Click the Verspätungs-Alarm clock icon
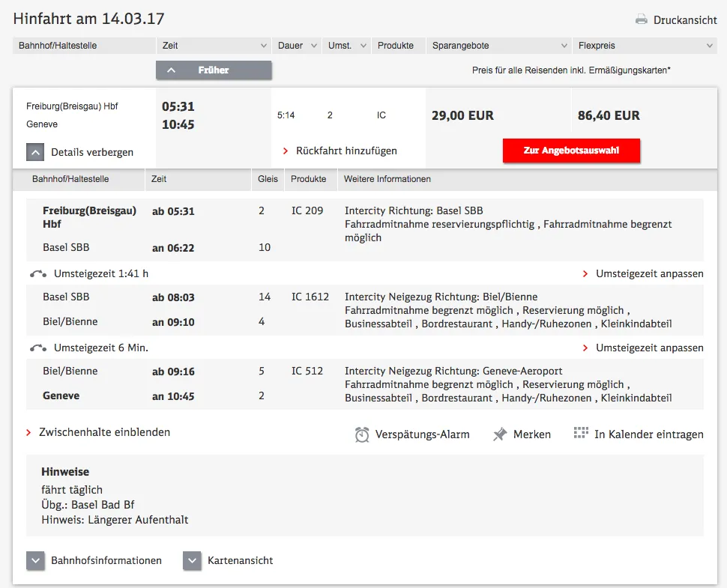 tap(360, 433)
